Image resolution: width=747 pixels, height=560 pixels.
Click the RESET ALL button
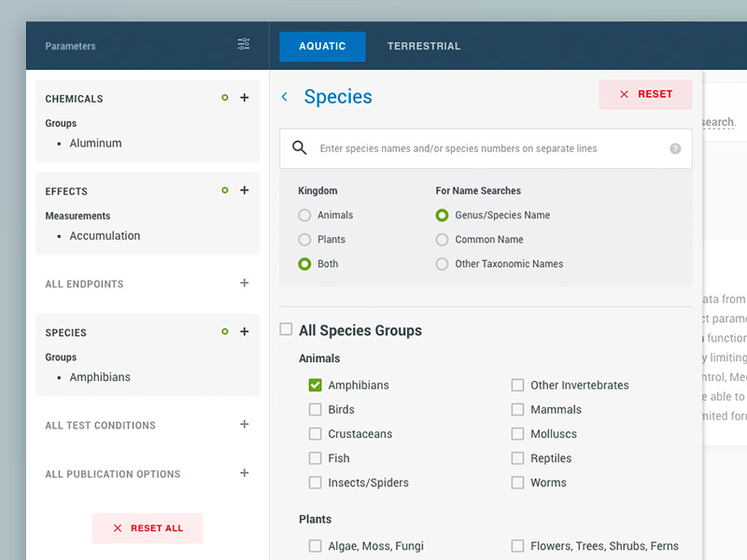pyautogui.click(x=148, y=528)
